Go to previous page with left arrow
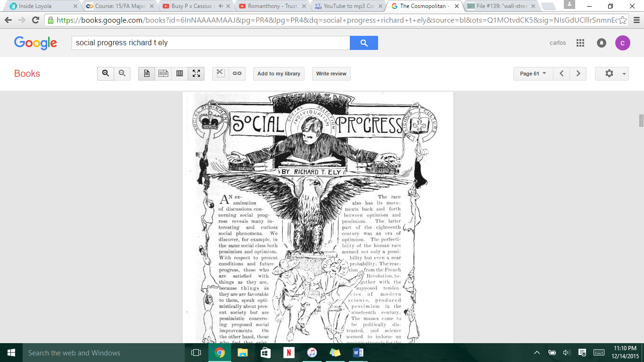Viewport: 644px width, 362px height. (561, 74)
